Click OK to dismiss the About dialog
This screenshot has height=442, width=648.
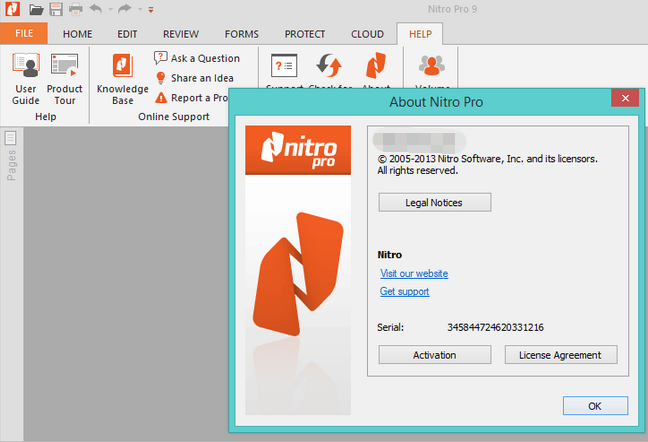(595, 406)
